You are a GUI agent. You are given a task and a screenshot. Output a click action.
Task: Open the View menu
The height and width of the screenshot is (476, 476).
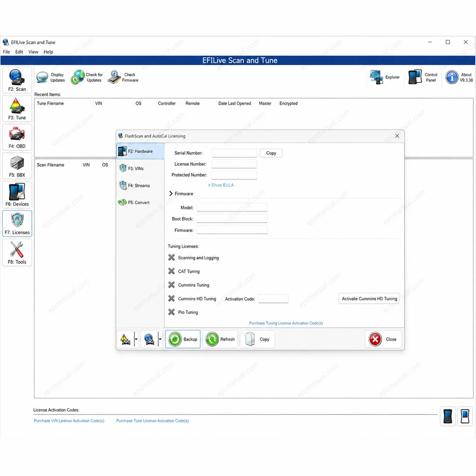click(x=33, y=52)
